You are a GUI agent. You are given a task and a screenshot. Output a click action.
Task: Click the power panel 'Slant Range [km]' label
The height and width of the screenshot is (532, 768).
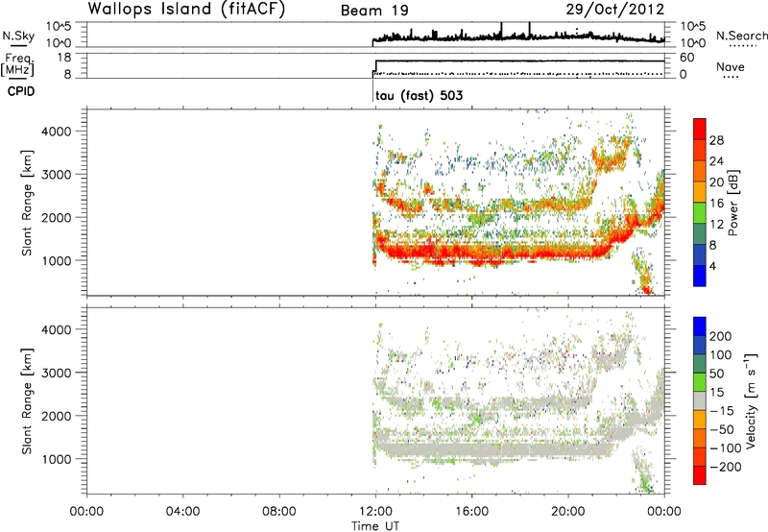(27, 203)
